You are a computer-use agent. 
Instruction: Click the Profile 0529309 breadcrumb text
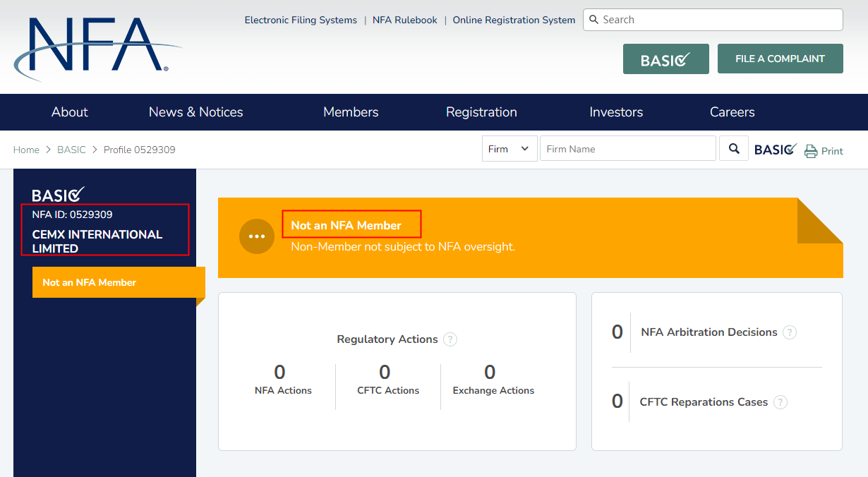pos(140,150)
